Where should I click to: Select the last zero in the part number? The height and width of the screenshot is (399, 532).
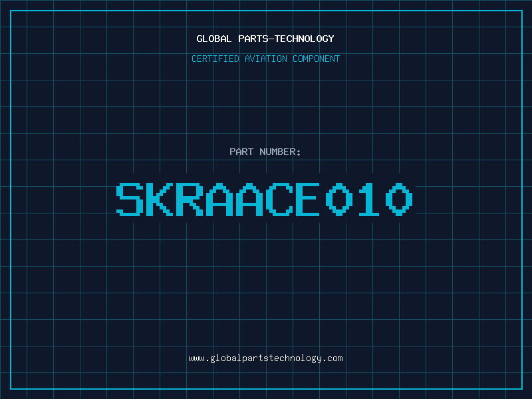(x=399, y=199)
